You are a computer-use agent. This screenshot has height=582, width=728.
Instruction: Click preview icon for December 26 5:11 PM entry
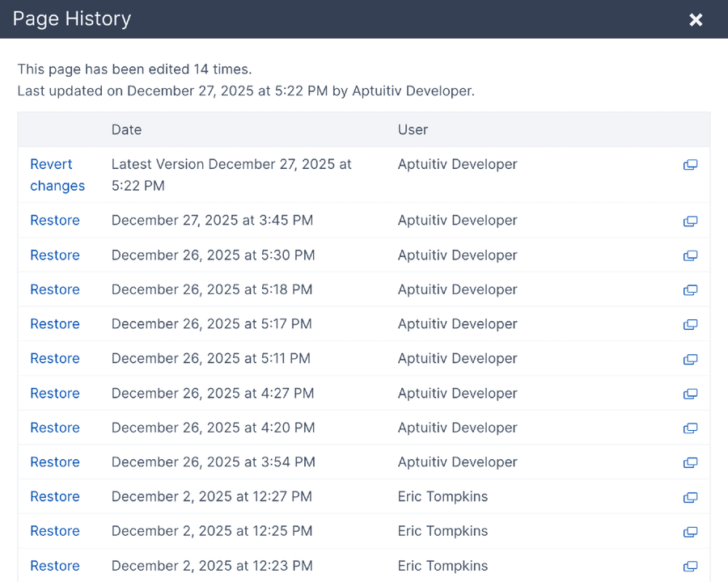(x=690, y=359)
